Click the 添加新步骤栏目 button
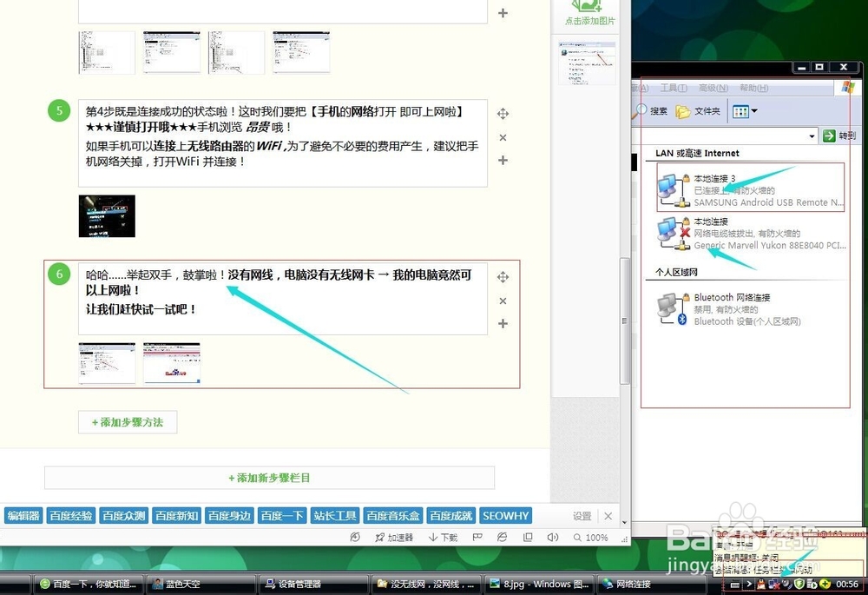This screenshot has width=868, height=595. 269,477
